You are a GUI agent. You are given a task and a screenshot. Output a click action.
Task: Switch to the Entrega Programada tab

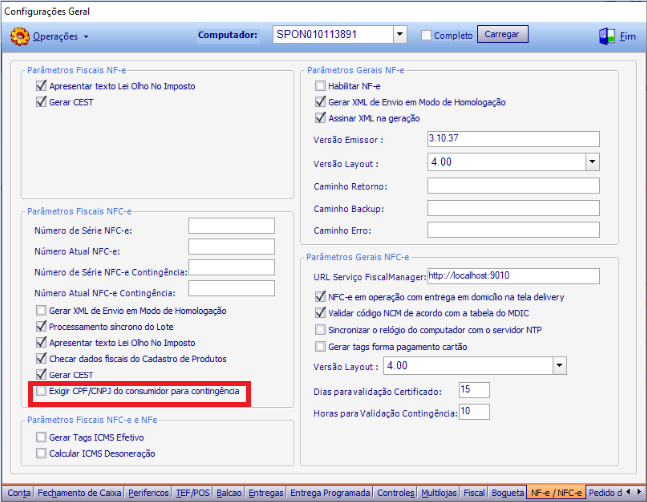pos(330,493)
